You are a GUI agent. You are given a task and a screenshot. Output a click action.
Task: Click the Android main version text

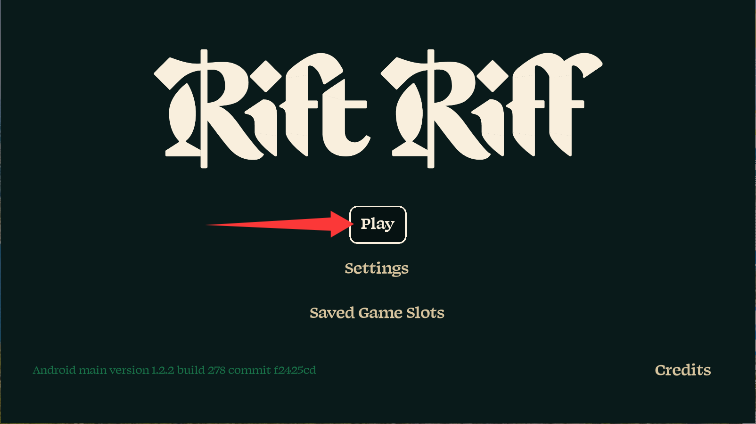174,370
